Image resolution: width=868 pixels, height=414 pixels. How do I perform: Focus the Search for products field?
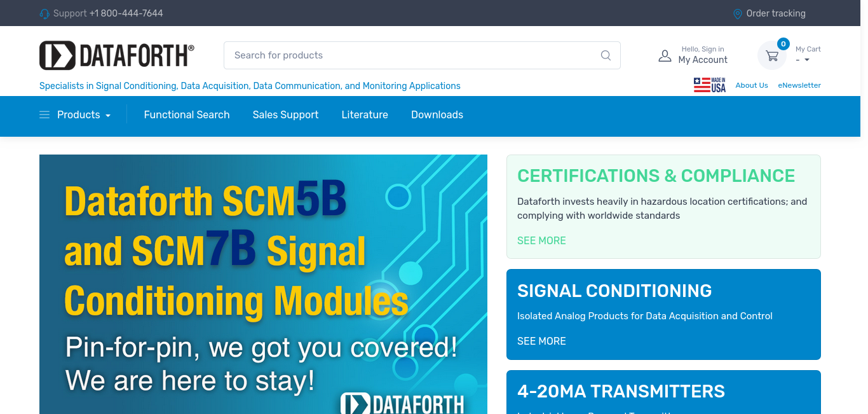[x=422, y=55]
